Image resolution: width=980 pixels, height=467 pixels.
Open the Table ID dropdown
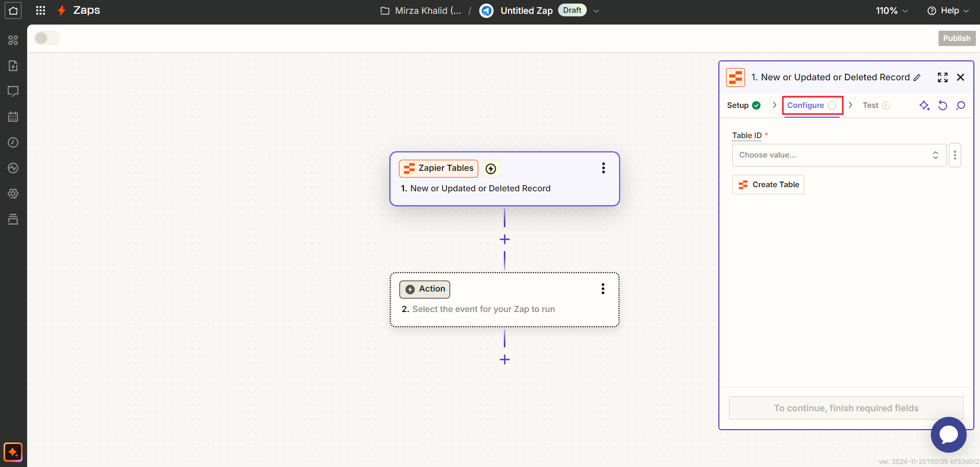[839, 155]
